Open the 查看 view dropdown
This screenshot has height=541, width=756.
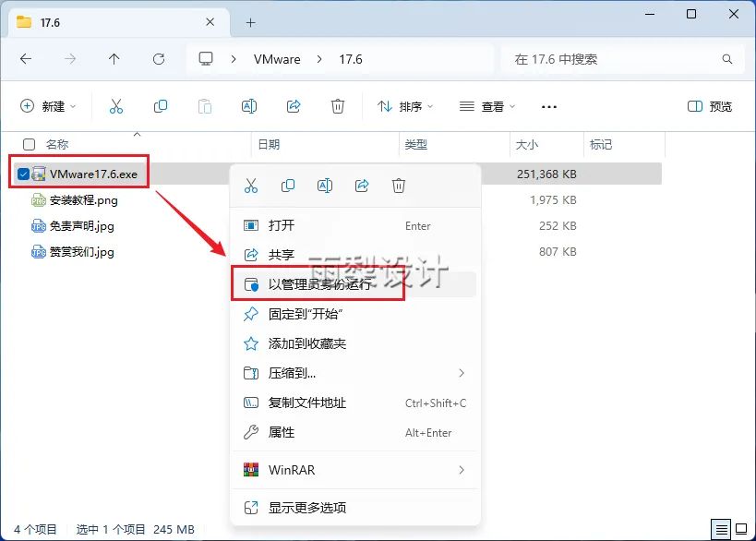tap(487, 106)
